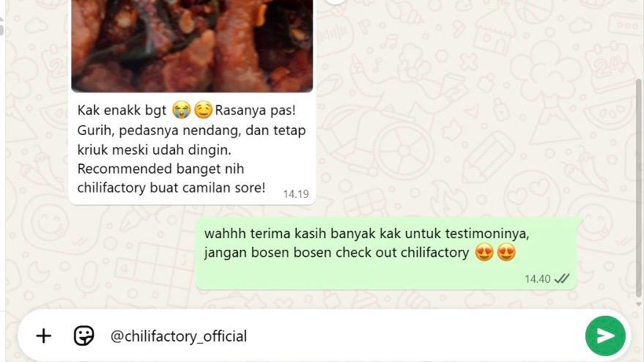Send the typed message with green arrow

click(x=605, y=336)
